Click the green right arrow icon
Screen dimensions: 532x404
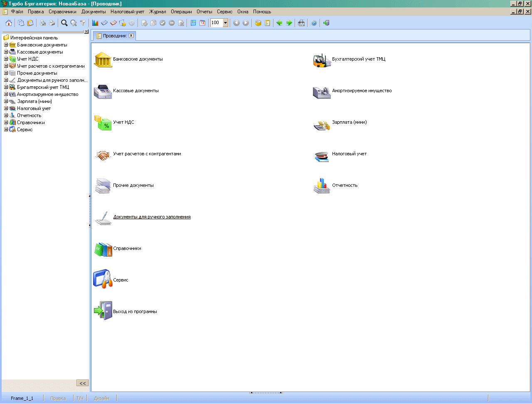(289, 23)
